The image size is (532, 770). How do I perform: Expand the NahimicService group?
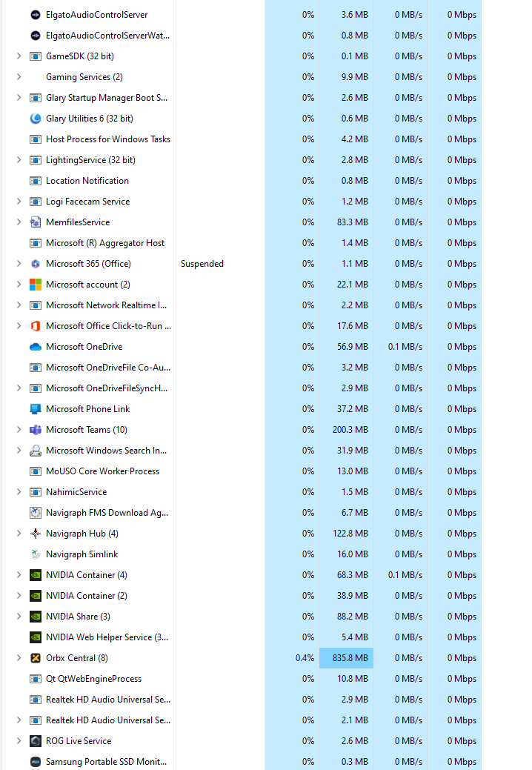tap(19, 491)
